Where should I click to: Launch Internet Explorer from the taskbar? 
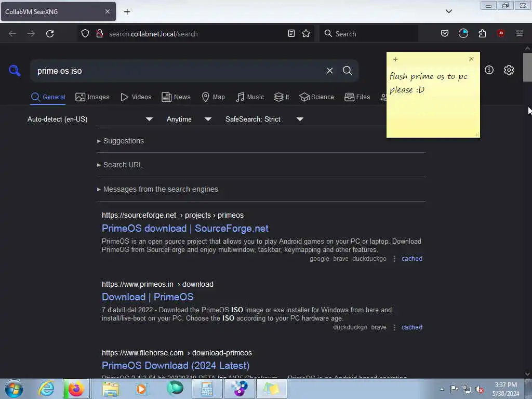[x=46, y=389]
